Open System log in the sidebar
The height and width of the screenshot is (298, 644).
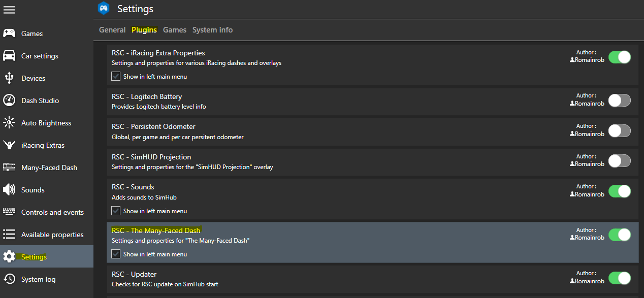click(47, 279)
